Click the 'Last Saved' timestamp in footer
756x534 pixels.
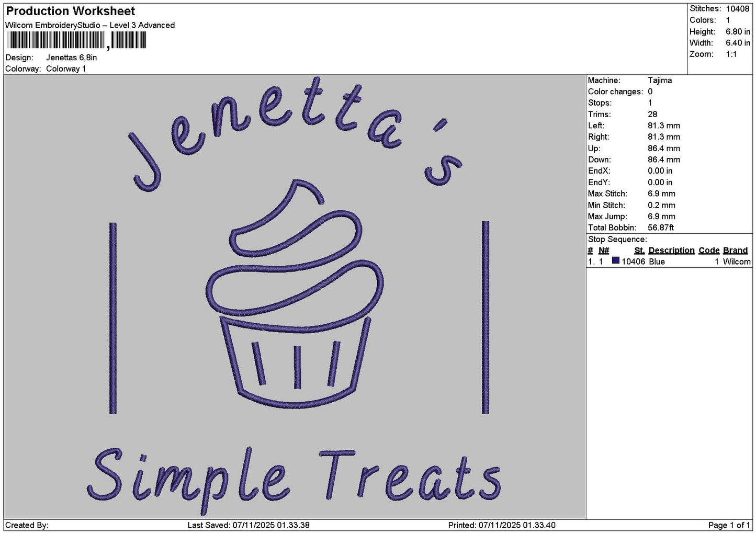249,525
